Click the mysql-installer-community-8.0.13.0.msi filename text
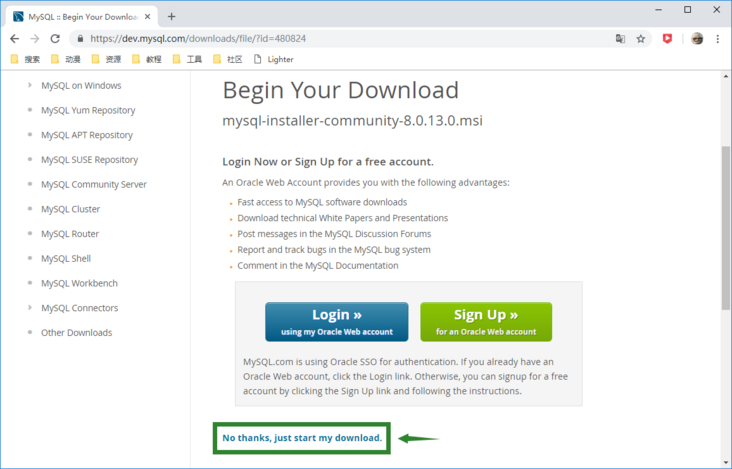Viewport: 732px width, 469px height. [352, 120]
